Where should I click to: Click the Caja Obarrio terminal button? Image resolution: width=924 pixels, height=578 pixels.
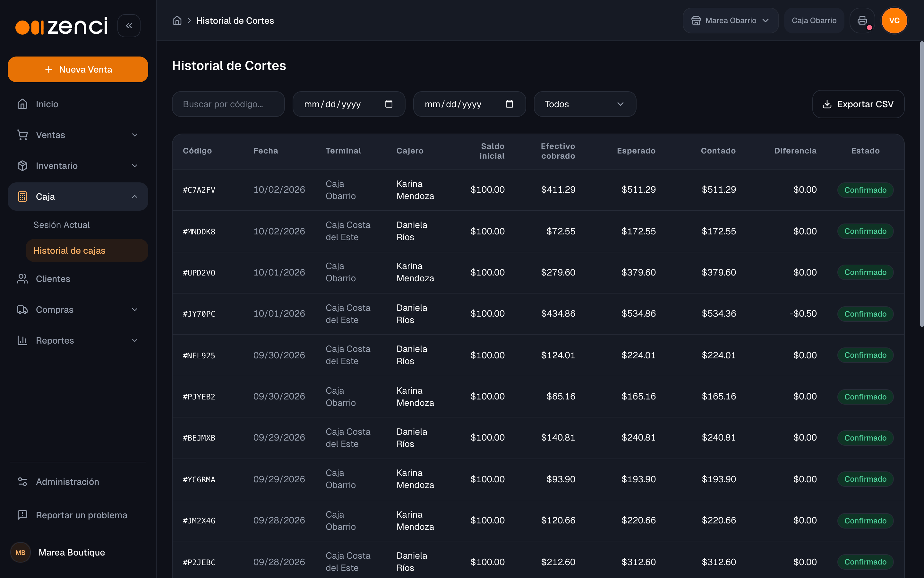(x=814, y=21)
